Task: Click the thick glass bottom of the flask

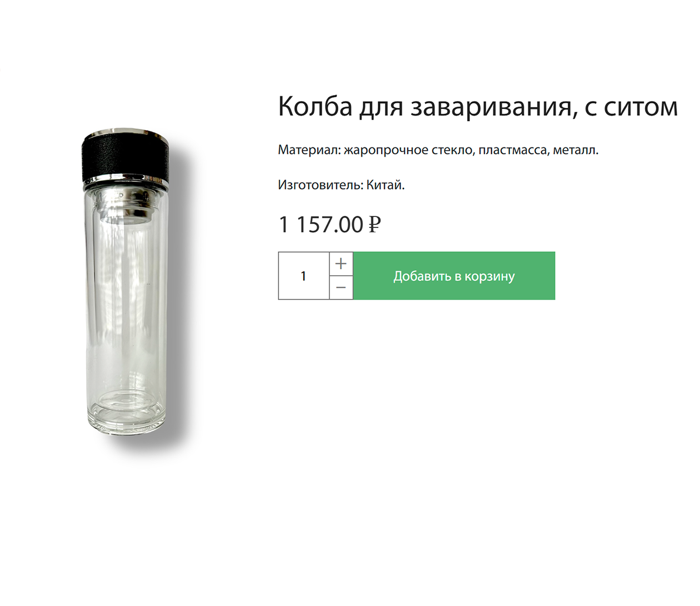Action: (x=126, y=418)
